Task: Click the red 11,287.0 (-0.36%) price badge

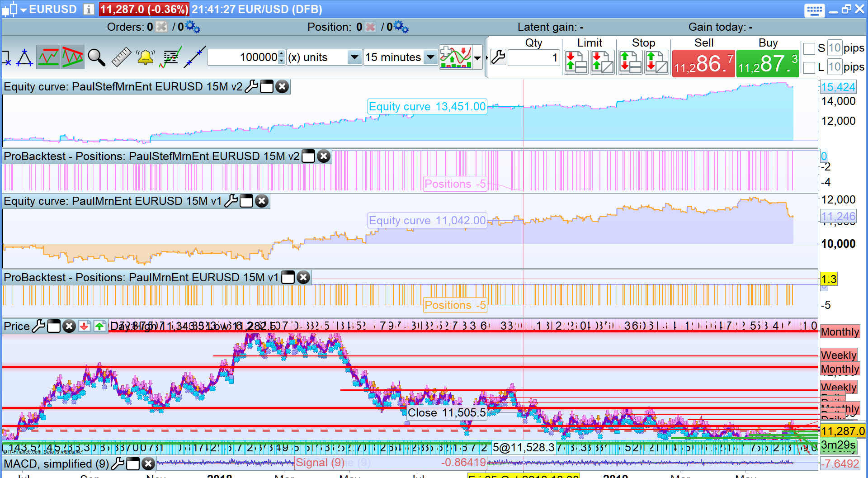Action: point(144,9)
